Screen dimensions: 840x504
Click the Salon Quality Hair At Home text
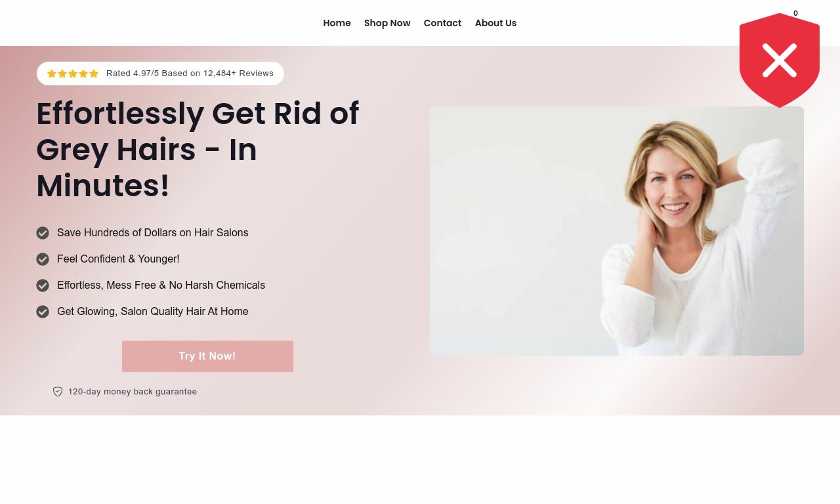(184, 312)
